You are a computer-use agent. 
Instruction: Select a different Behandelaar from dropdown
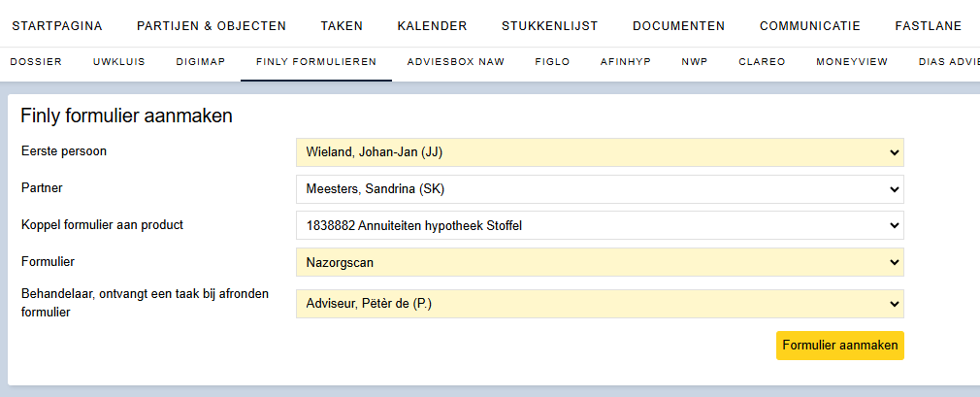600,304
